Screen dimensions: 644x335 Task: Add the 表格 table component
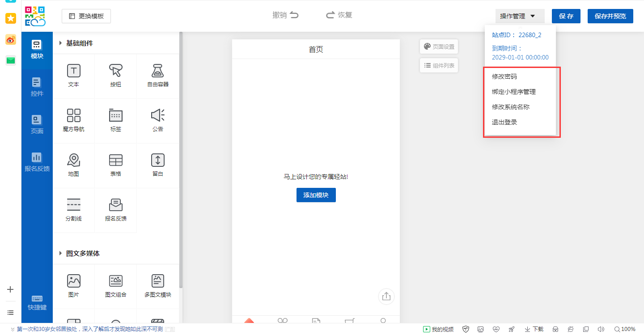[x=115, y=160]
